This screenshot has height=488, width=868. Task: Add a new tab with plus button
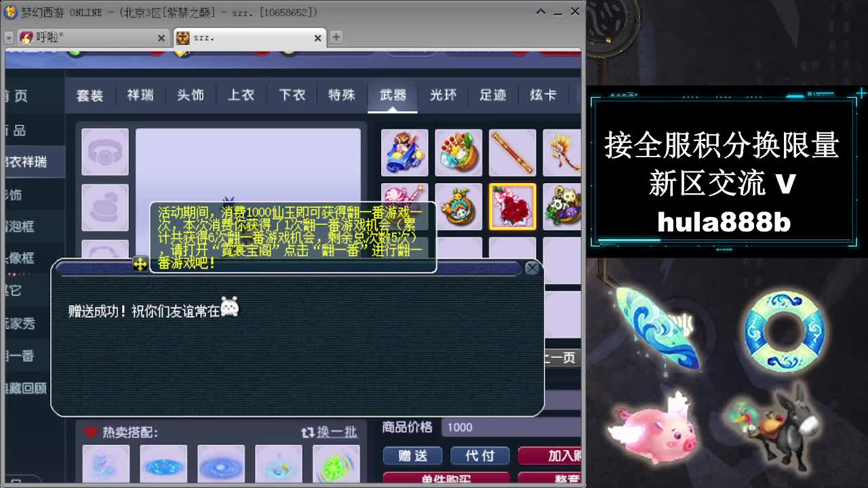[336, 37]
